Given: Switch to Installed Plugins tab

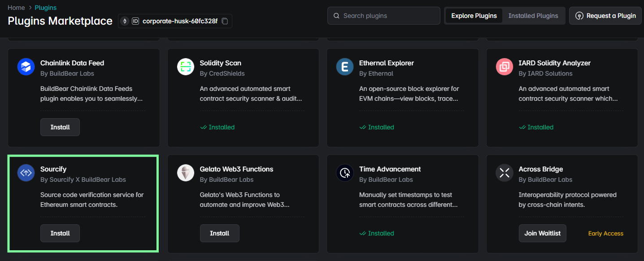Looking at the screenshot, I should pyautogui.click(x=533, y=16).
